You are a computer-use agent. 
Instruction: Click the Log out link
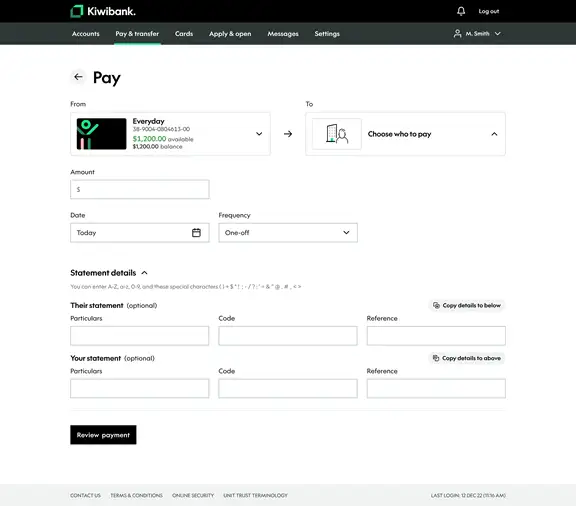pos(489,11)
